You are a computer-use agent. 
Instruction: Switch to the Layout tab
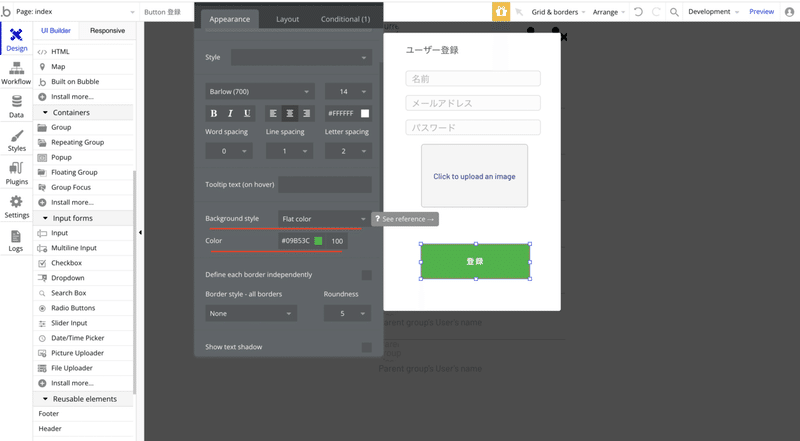(x=287, y=19)
